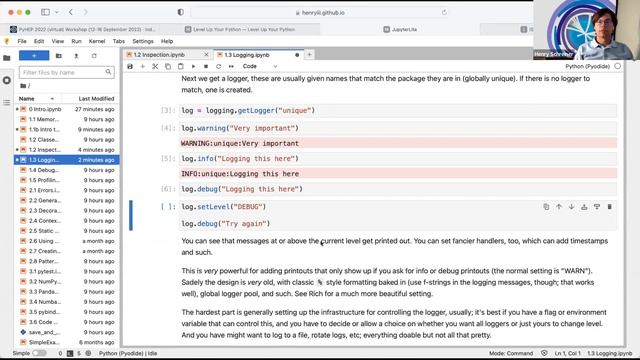Interrupt the kernel stop icon

[206, 66]
